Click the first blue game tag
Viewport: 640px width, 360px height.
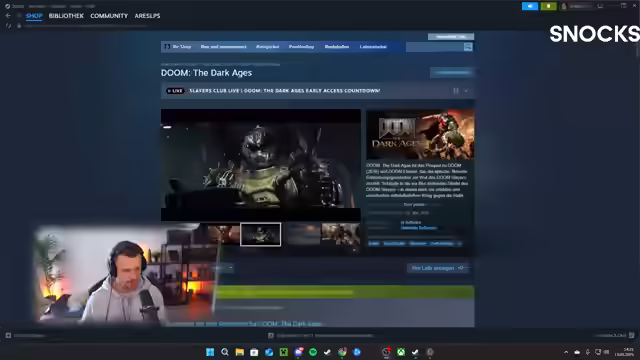(x=374, y=244)
